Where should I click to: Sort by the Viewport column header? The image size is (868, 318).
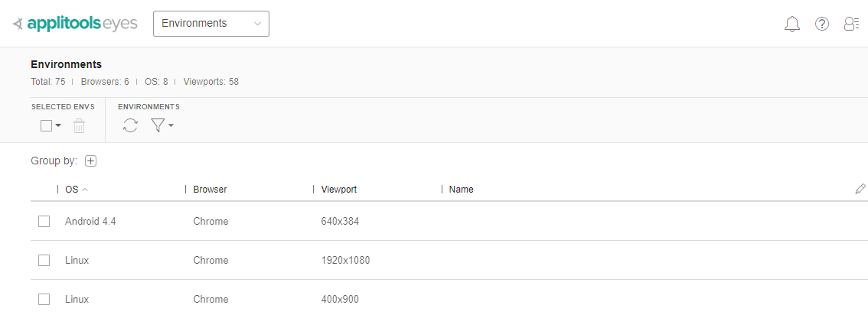click(x=339, y=190)
